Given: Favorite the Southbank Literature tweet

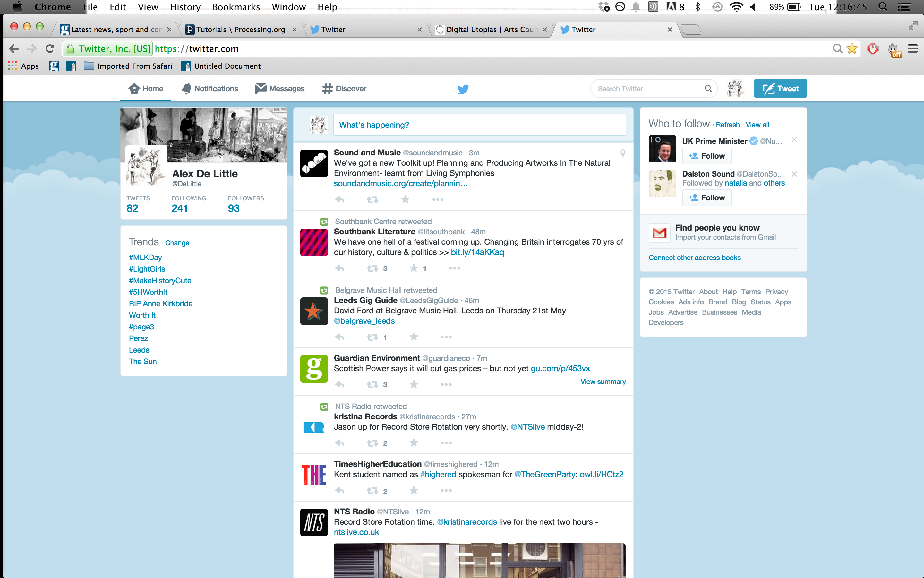Looking at the screenshot, I should pos(414,267).
